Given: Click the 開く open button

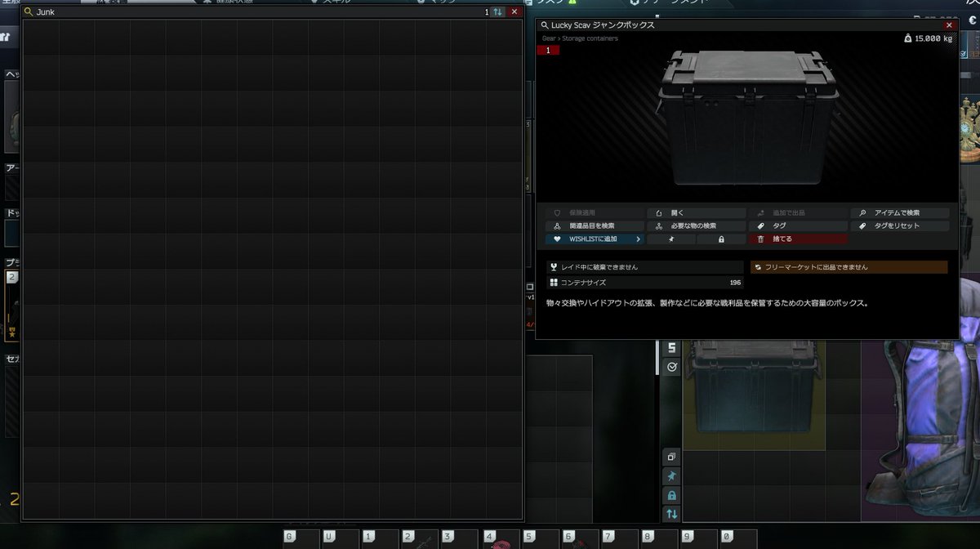Looking at the screenshot, I should [x=695, y=212].
